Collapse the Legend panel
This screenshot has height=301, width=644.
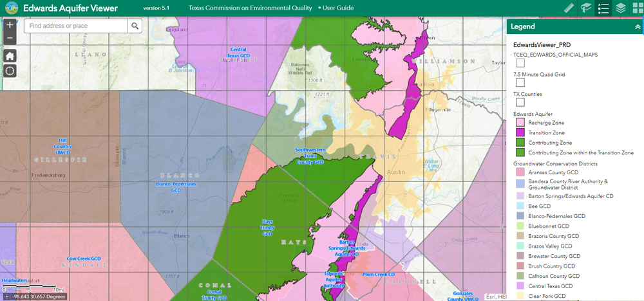[x=638, y=27]
